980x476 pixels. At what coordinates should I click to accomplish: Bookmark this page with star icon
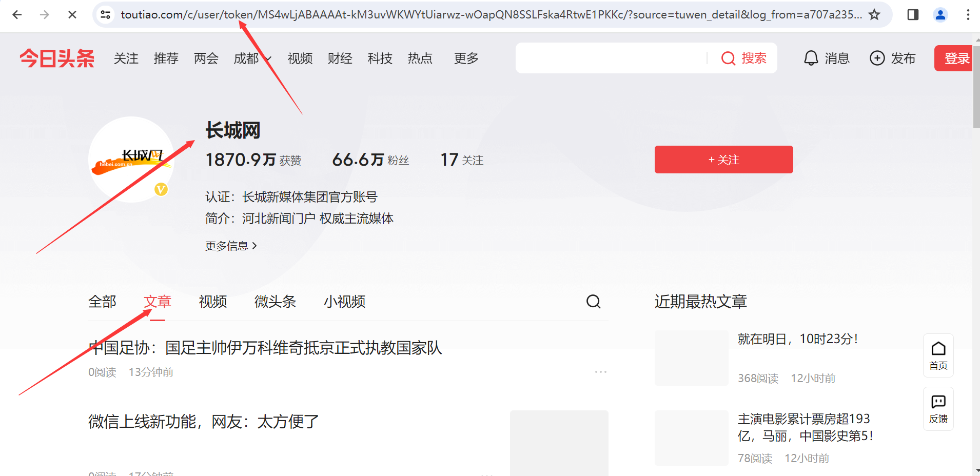click(874, 15)
